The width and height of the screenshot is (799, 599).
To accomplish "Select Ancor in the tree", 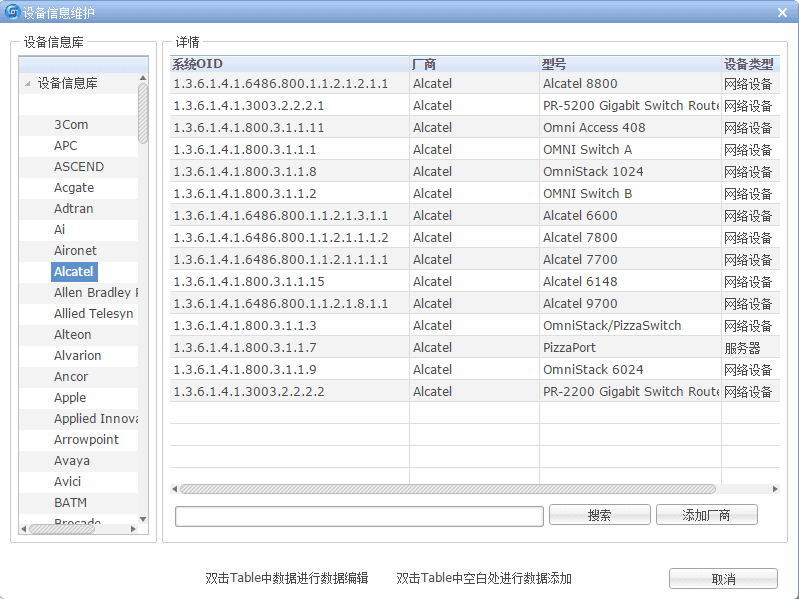I will pyautogui.click(x=71, y=376).
